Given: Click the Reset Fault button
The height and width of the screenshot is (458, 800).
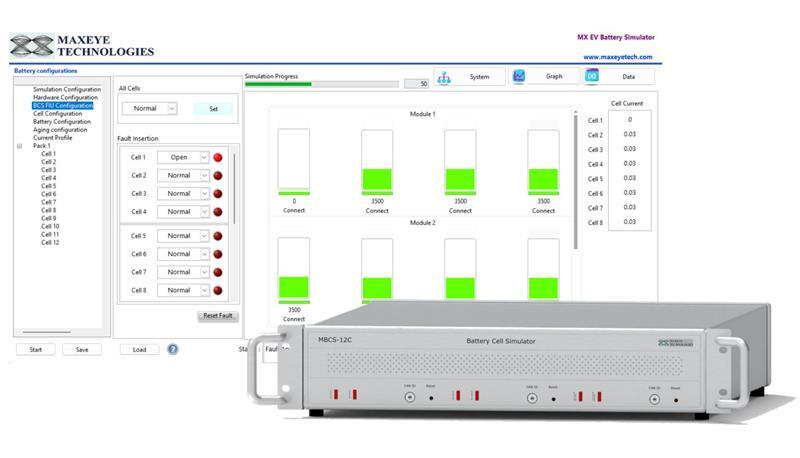Looking at the screenshot, I should click(x=218, y=316).
